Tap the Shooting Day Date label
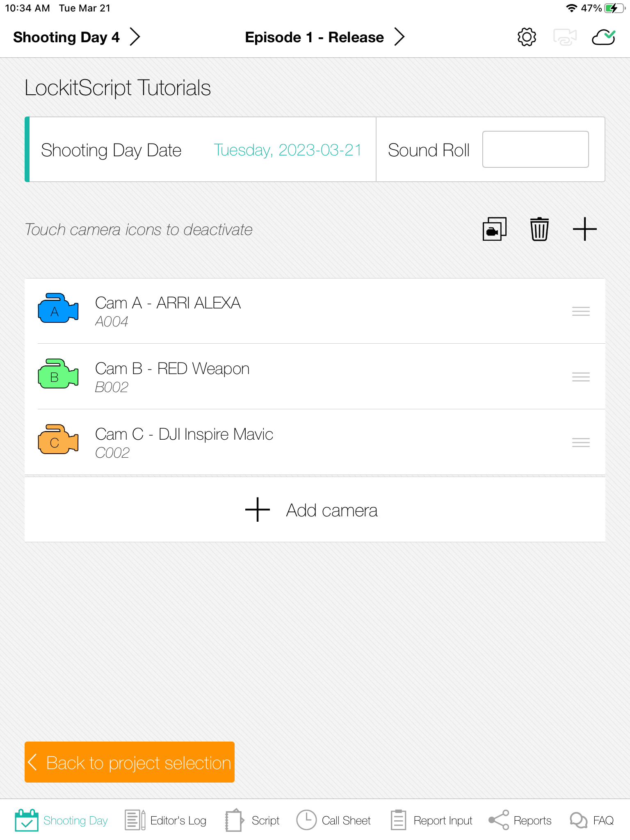 (111, 150)
